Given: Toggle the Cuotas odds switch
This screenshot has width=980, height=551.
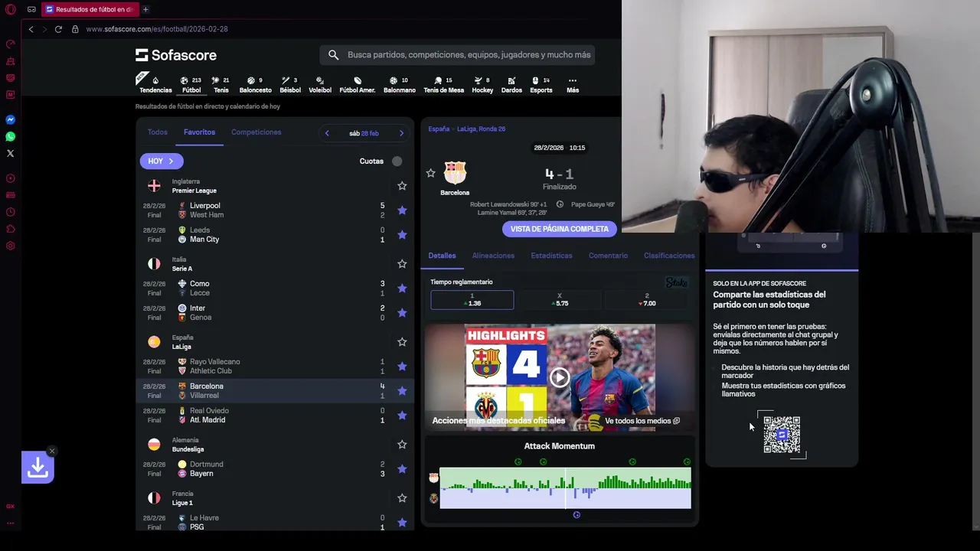Looking at the screenshot, I should [x=397, y=161].
